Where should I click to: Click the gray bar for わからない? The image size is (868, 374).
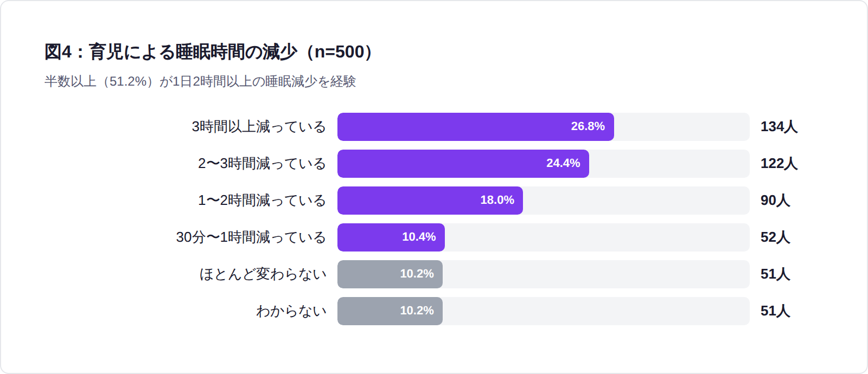tap(390, 311)
